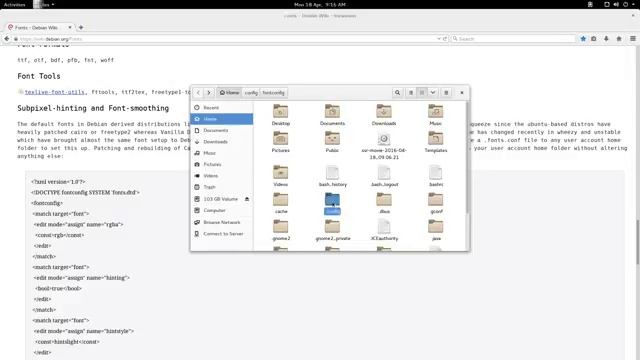Image resolution: width=640 pixels, height=360 pixels.
Task: Select Home in the sidebar
Action: (222, 119)
